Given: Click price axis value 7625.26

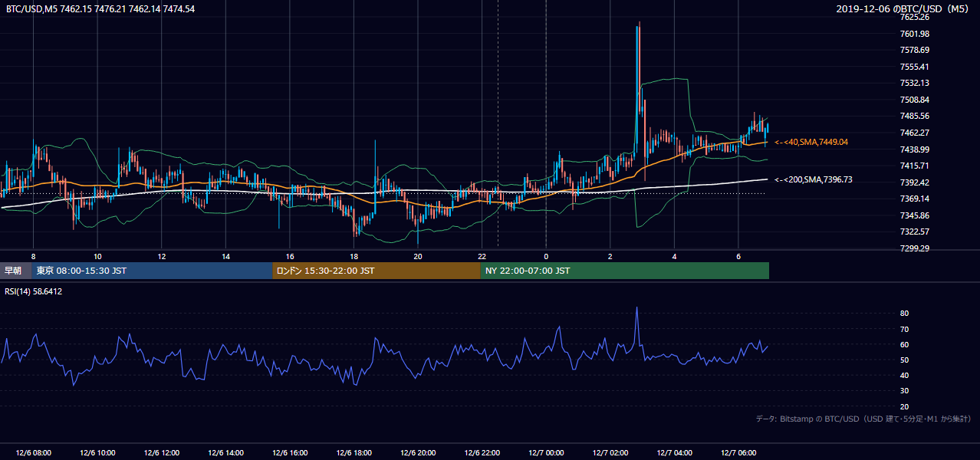Looking at the screenshot, I should click(x=915, y=17).
